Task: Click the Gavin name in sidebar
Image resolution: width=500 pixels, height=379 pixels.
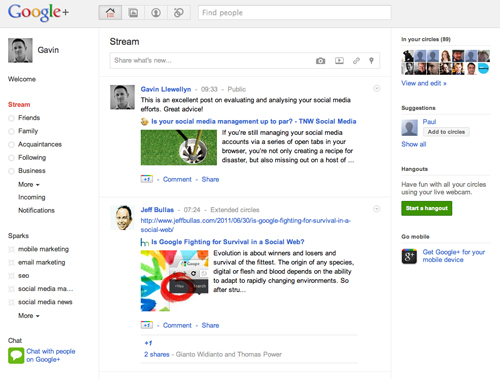Action: coord(48,50)
